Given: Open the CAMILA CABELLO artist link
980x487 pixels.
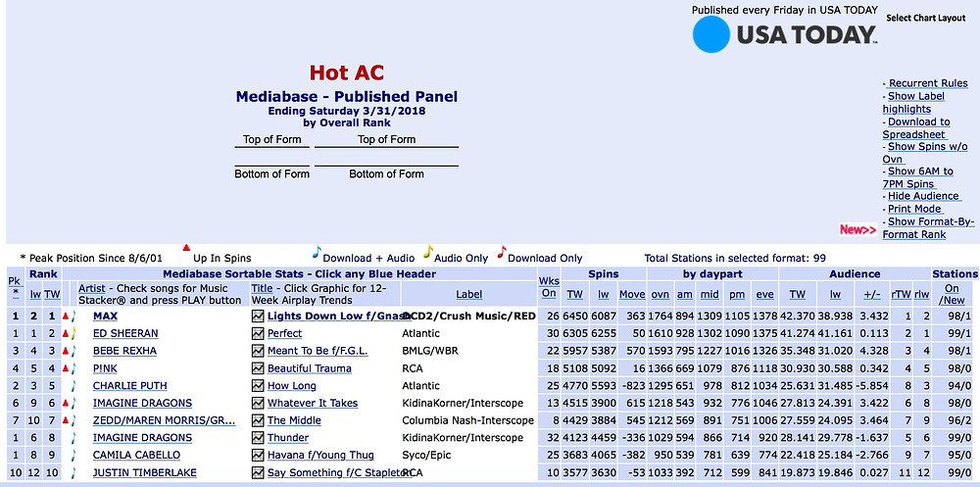Looking at the screenshot, I should [x=136, y=455].
